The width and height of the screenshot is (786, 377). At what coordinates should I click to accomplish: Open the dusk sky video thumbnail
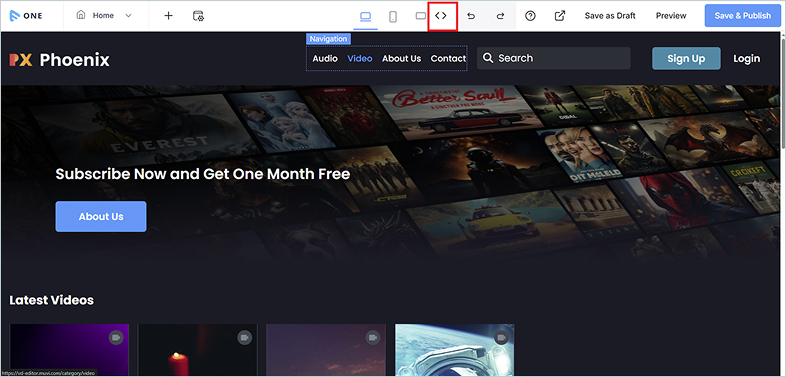[x=326, y=350]
